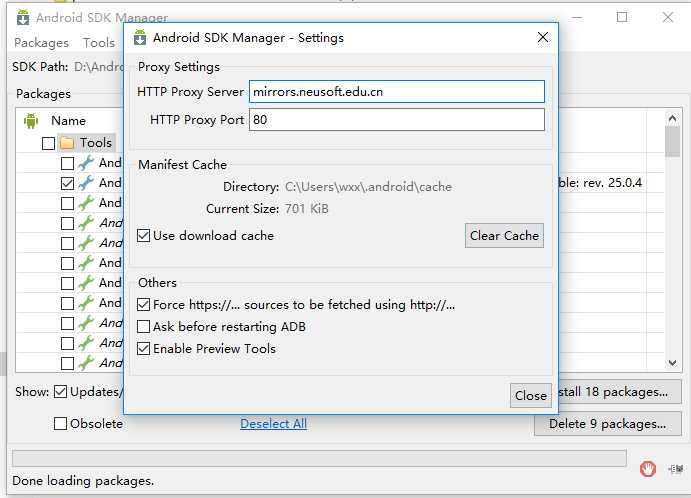This screenshot has height=498, width=691.
Task: Click the HTTP Proxy Server input field
Action: (x=397, y=92)
